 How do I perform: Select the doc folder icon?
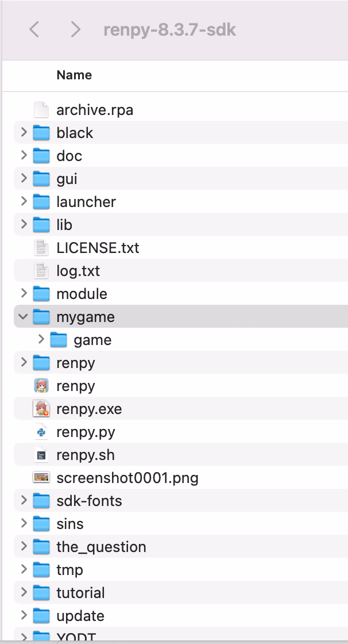tap(41, 156)
